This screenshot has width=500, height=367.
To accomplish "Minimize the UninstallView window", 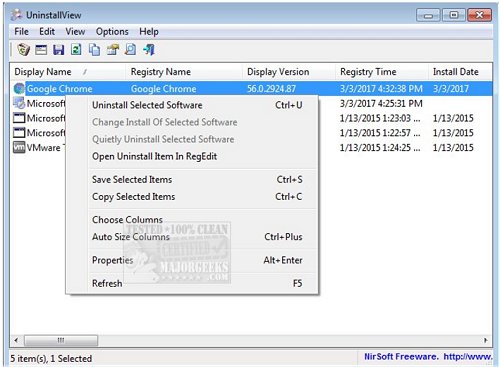I will [x=428, y=15].
